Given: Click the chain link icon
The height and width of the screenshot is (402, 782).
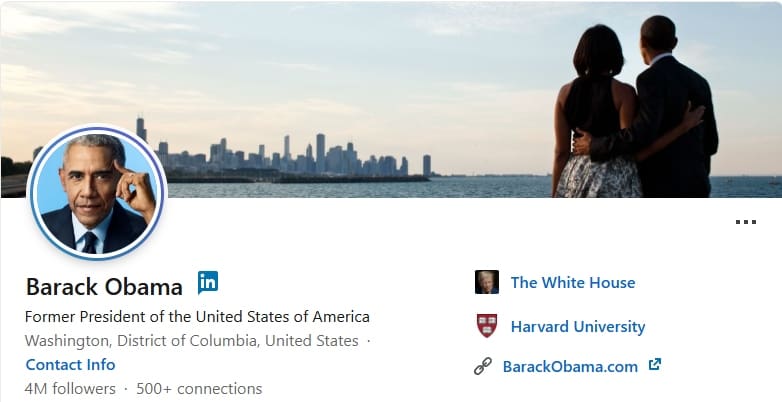Looking at the screenshot, I should pyautogui.click(x=483, y=366).
